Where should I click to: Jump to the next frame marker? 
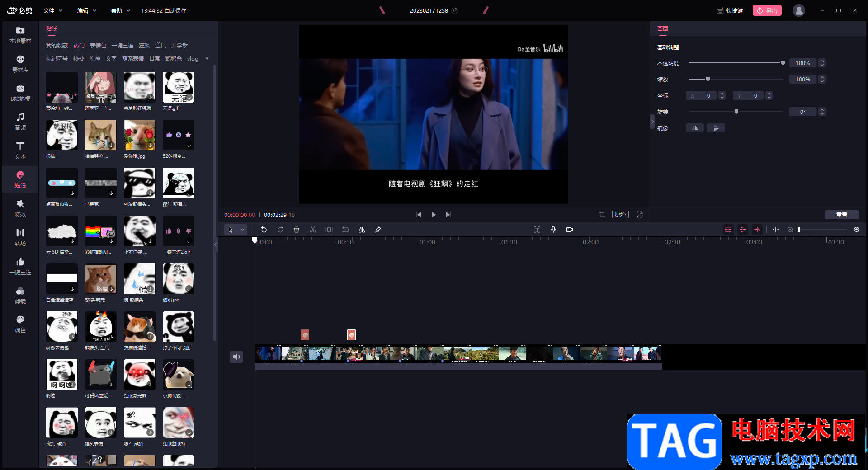click(x=448, y=215)
